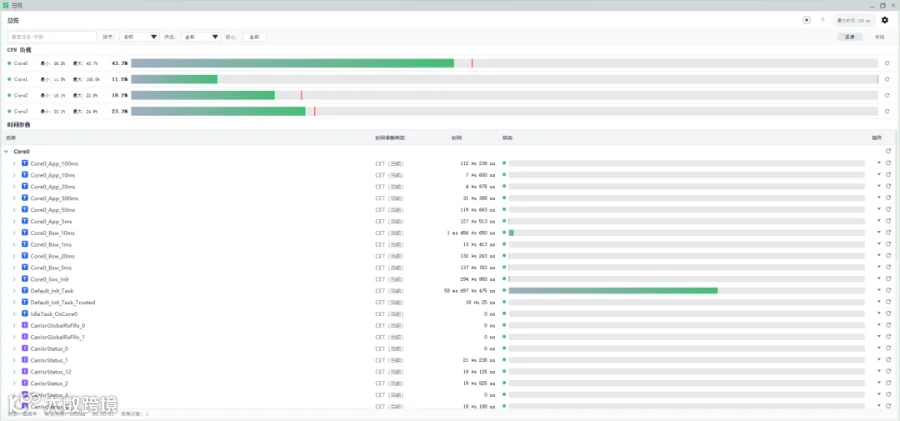The image size is (900, 421).
Task: Refresh the CanIsrStatus_1 row
Action: pos(888,360)
